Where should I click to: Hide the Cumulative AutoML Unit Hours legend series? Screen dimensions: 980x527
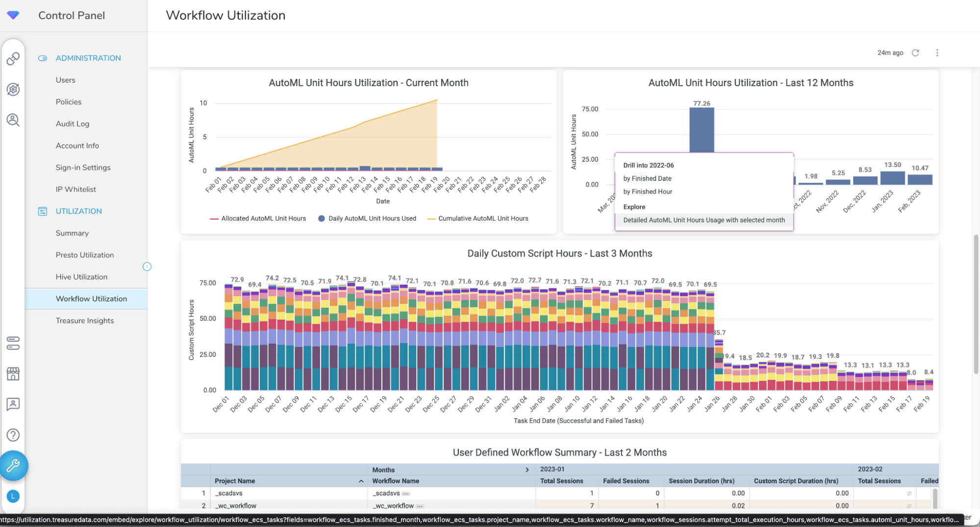[478, 219]
